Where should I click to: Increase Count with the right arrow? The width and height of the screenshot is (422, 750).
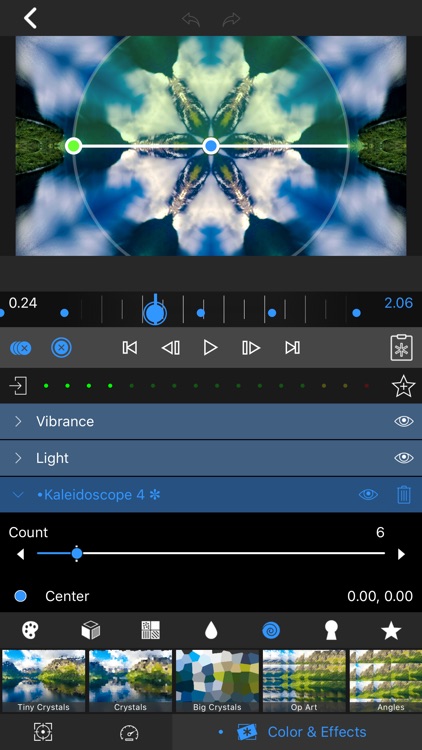[401, 554]
